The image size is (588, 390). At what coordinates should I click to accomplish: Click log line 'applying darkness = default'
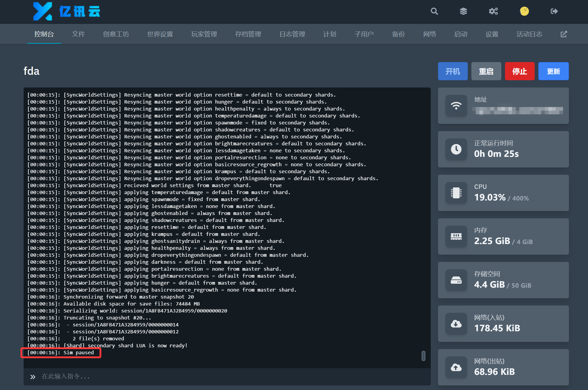coord(145,262)
